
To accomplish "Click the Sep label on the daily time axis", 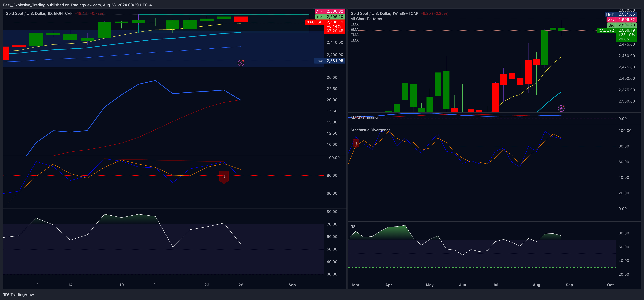I will tap(292, 285).
